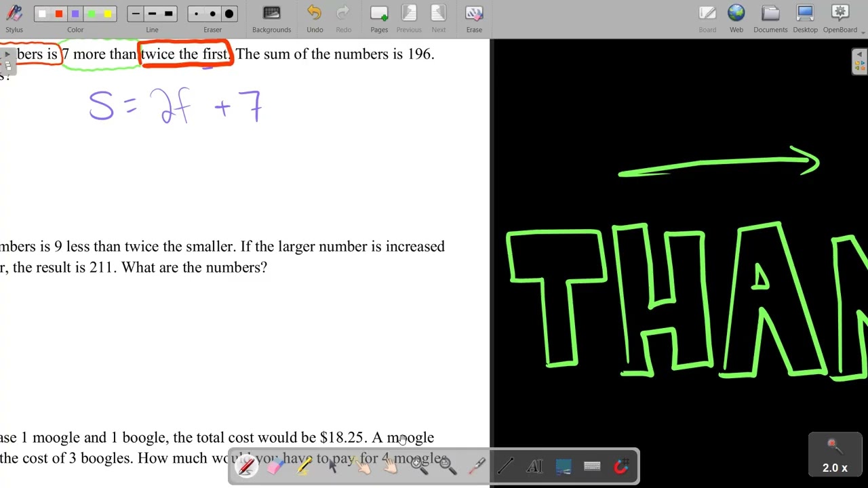This screenshot has width=868, height=488.
Task: Pick the purple pen color
Action: coord(75,14)
